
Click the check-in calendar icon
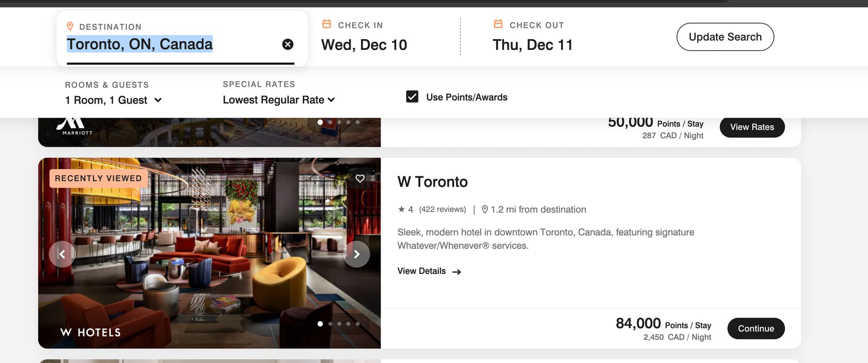(x=326, y=24)
